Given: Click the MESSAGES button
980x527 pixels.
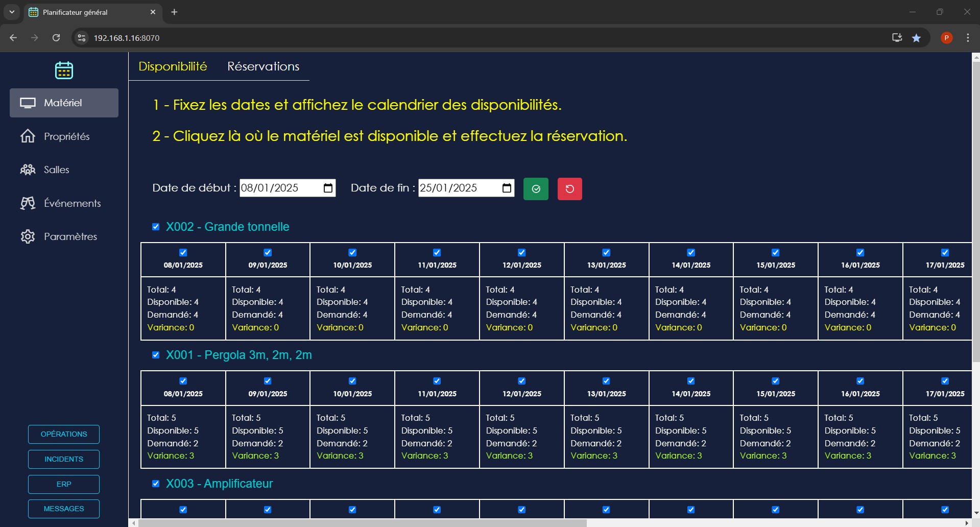Looking at the screenshot, I should point(64,509).
